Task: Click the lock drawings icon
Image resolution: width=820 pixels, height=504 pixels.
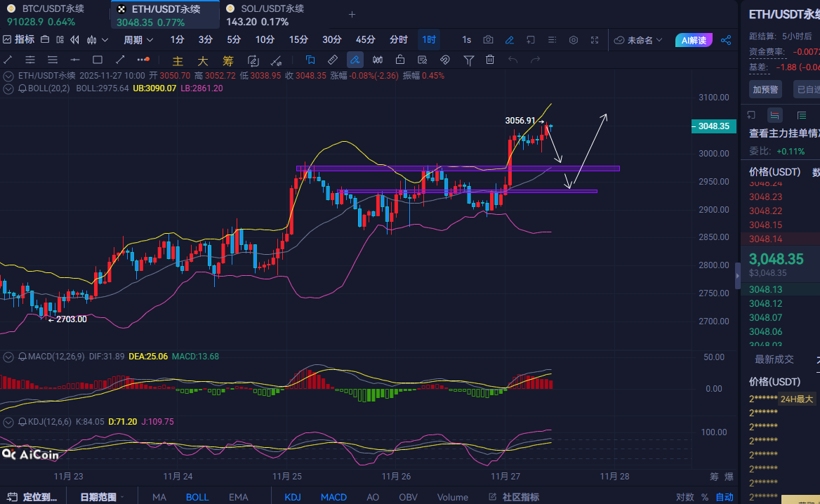Action: (400, 60)
